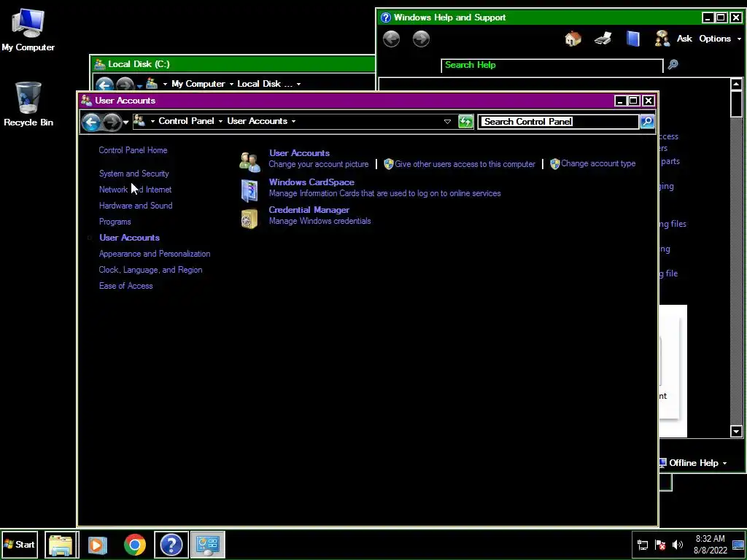Click inside Search Control Panel field
This screenshot has height=560, width=747.
(558, 122)
